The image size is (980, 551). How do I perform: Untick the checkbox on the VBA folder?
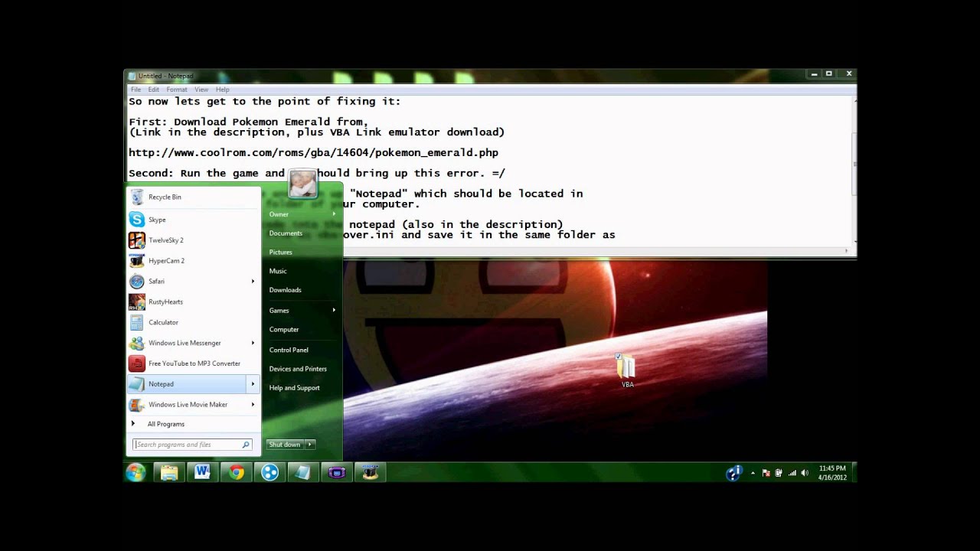(x=618, y=356)
